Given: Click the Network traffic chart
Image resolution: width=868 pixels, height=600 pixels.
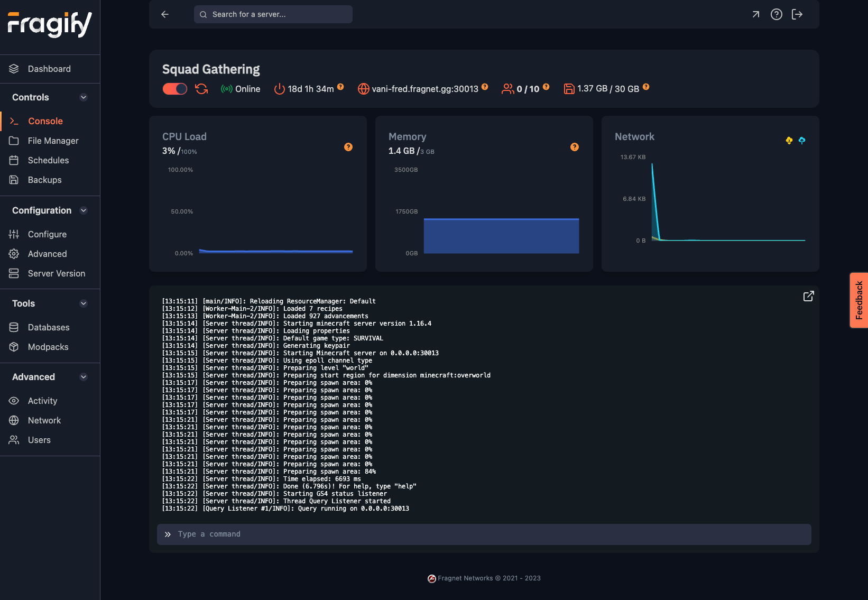Looking at the screenshot, I should pyautogui.click(x=728, y=202).
